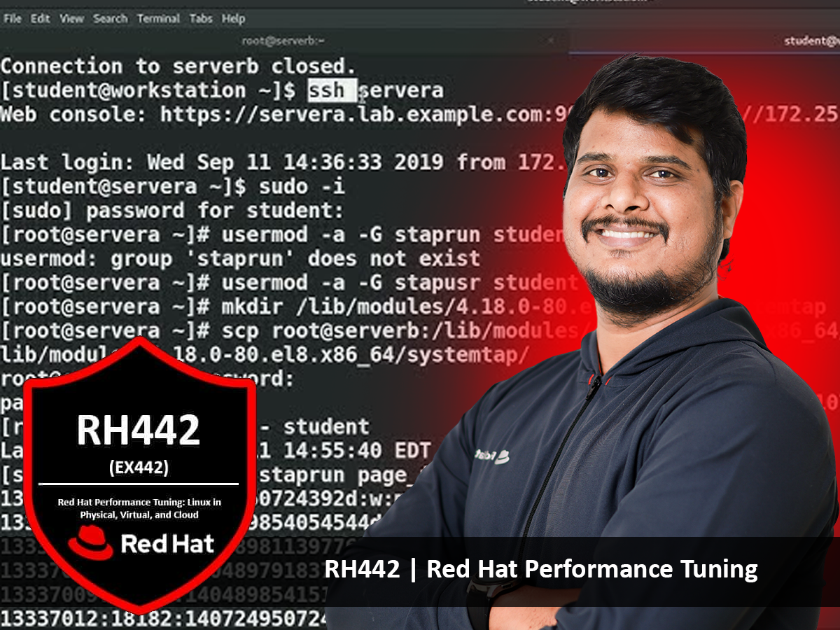Image resolution: width=840 pixels, height=630 pixels.
Task: Click the highlighted 'ssh' command text
Action: [x=332, y=90]
